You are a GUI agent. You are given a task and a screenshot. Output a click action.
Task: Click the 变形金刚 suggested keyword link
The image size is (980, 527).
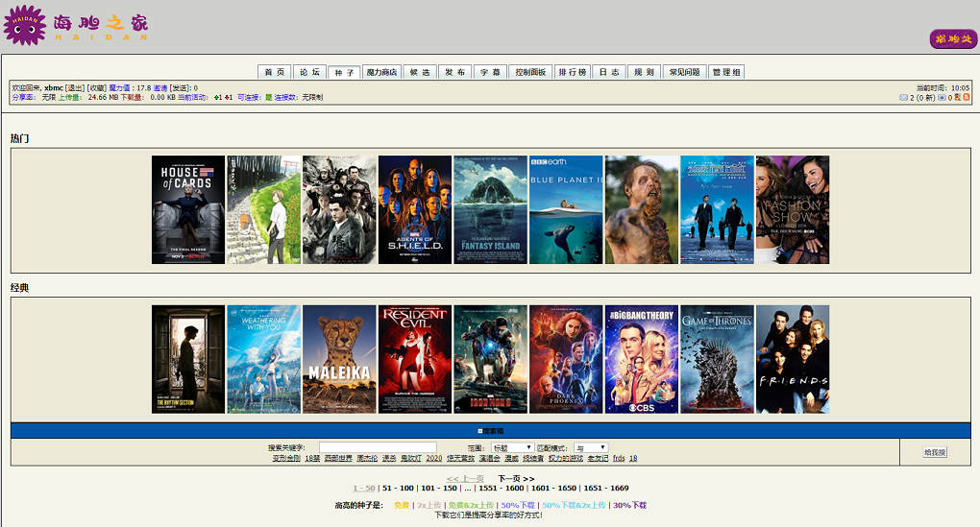[286, 459]
